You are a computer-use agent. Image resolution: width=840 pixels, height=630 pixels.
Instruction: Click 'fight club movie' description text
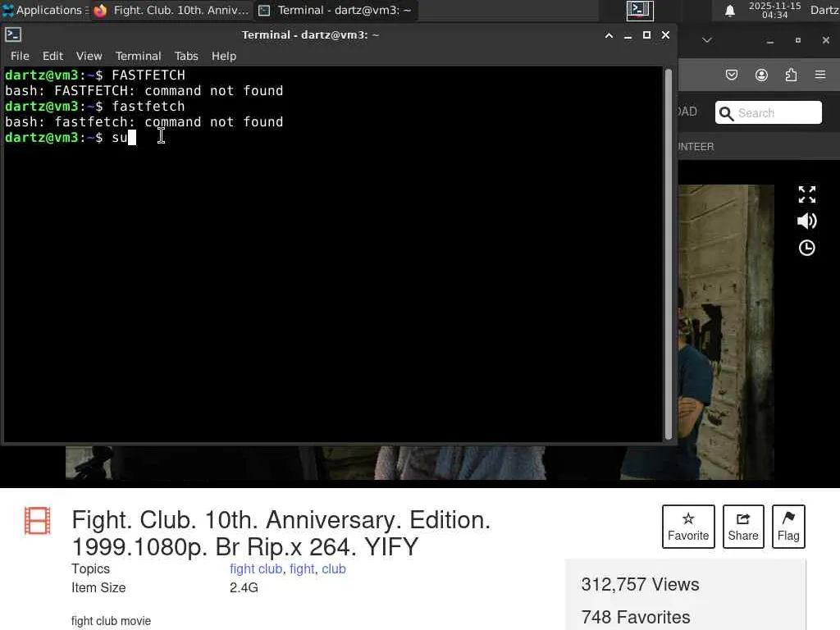click(111, 621)
